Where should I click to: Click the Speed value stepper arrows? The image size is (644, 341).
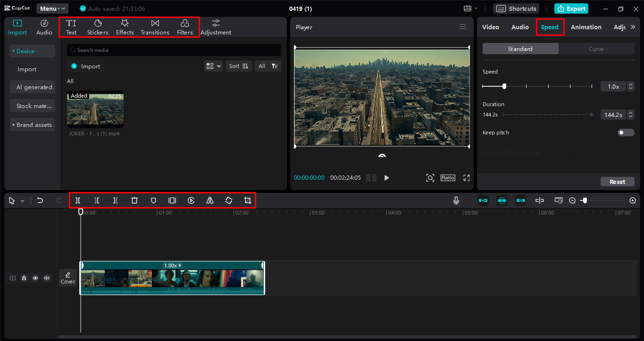coord(631,87)
